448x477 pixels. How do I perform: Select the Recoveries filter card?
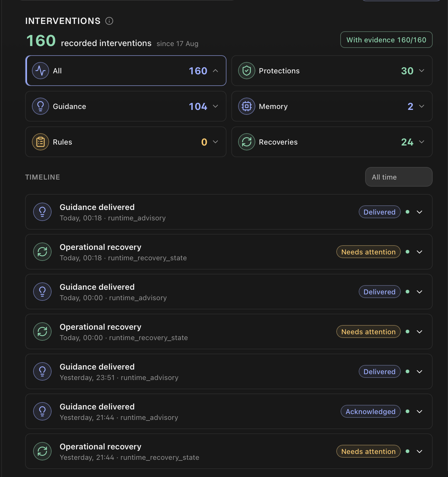click(x=332, y=142)
